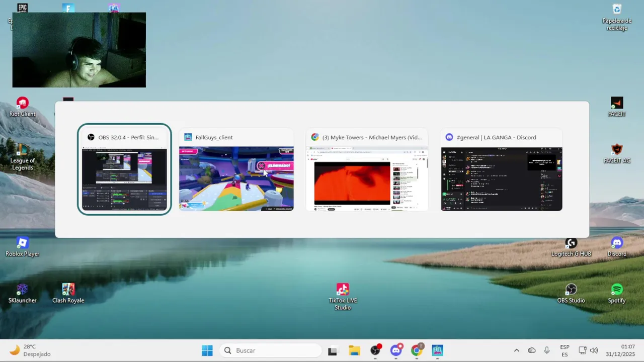This screenshot has height=362, width=644.
Task: Open the 28°C Despejado weather widget
Action: pyautogui.click(x=30, y=350)
